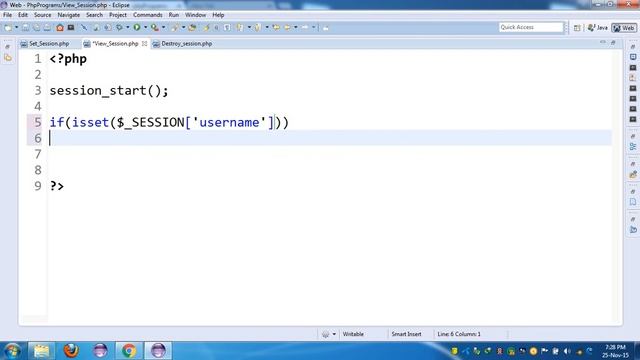Maximize the editor area
The height and width of the screenshot is (360, 640).
click(x=613, y=42)
